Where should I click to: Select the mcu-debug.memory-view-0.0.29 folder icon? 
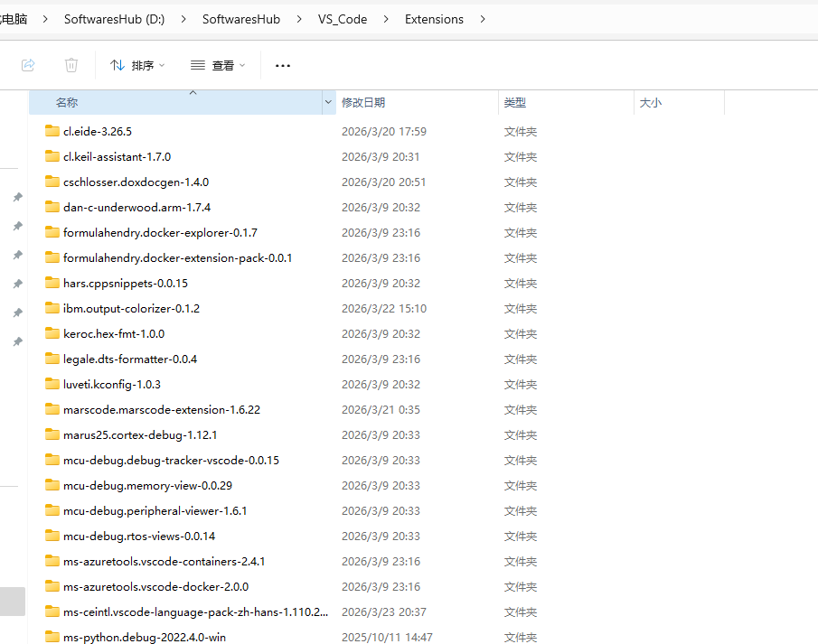[x=52, y=485]
